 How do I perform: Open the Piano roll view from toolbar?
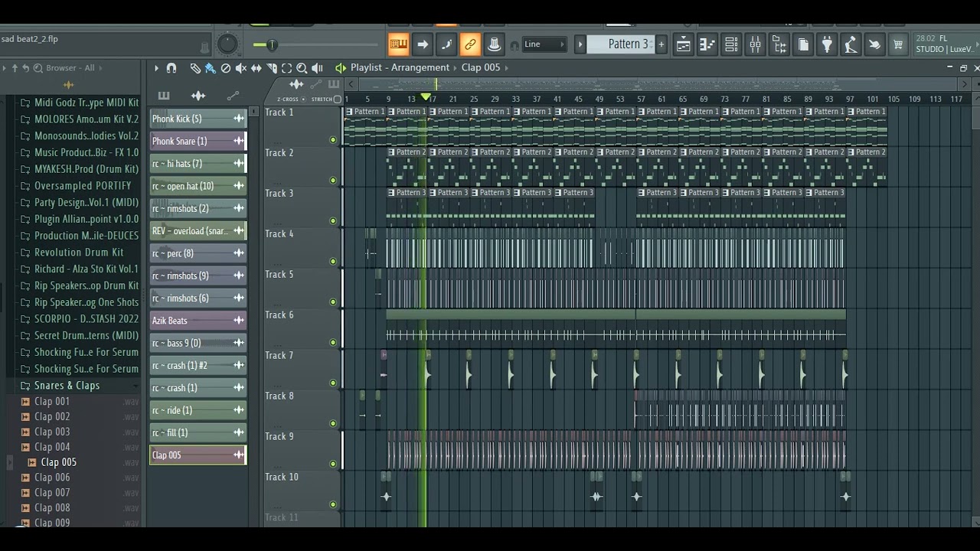coord(707,44)
